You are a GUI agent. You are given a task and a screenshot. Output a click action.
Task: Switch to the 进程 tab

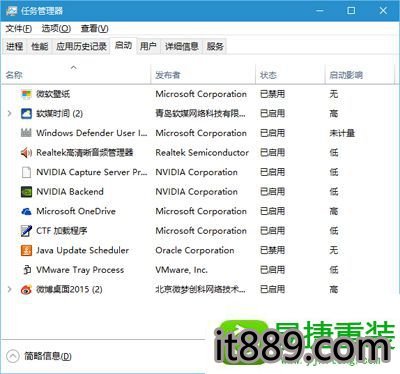coord(15,46)
